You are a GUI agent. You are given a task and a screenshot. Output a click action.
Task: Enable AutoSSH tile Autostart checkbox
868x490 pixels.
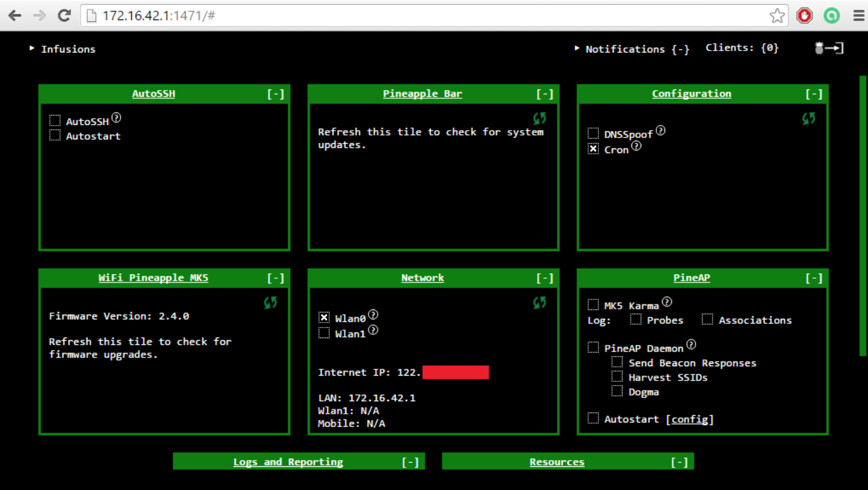click(55, 135)
